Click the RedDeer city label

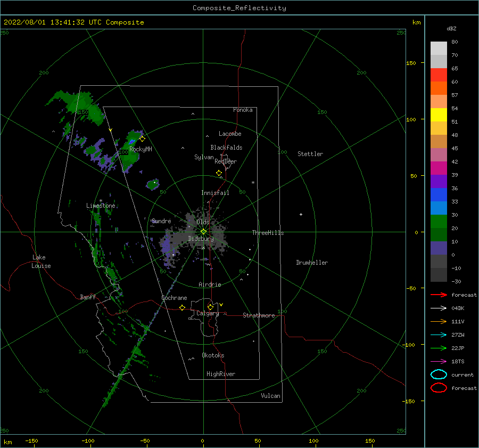(226, 161)
